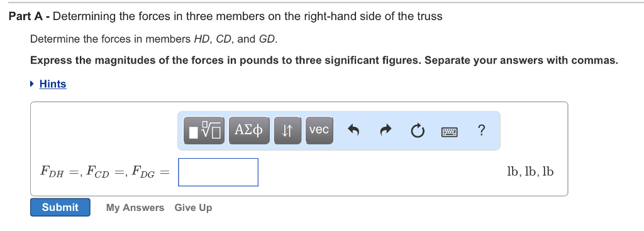Submit the answer

tap(60, 207)
